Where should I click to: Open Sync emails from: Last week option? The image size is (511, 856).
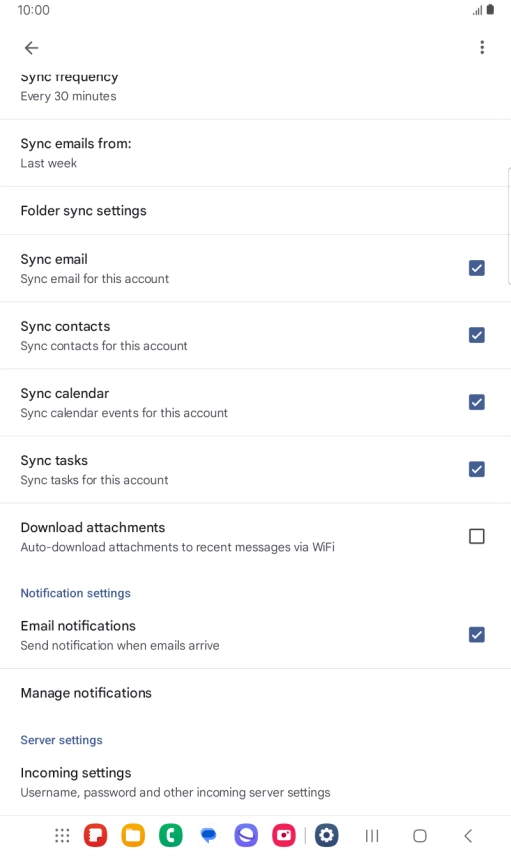coord(256,153)
